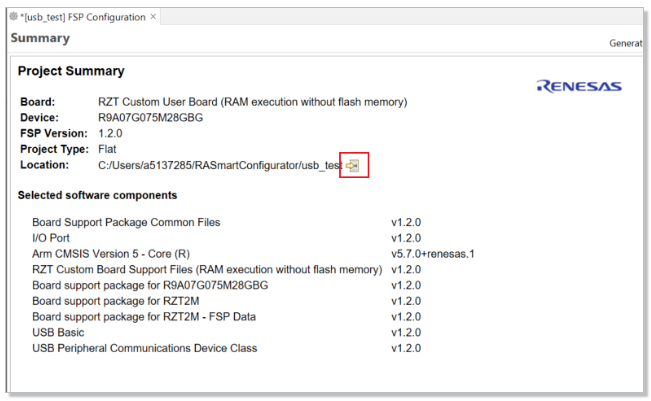Viewport: 651px width, 401px height.
Task: Click version v5.7.0+renesas.1 text
Action: (x=433, y=254)
